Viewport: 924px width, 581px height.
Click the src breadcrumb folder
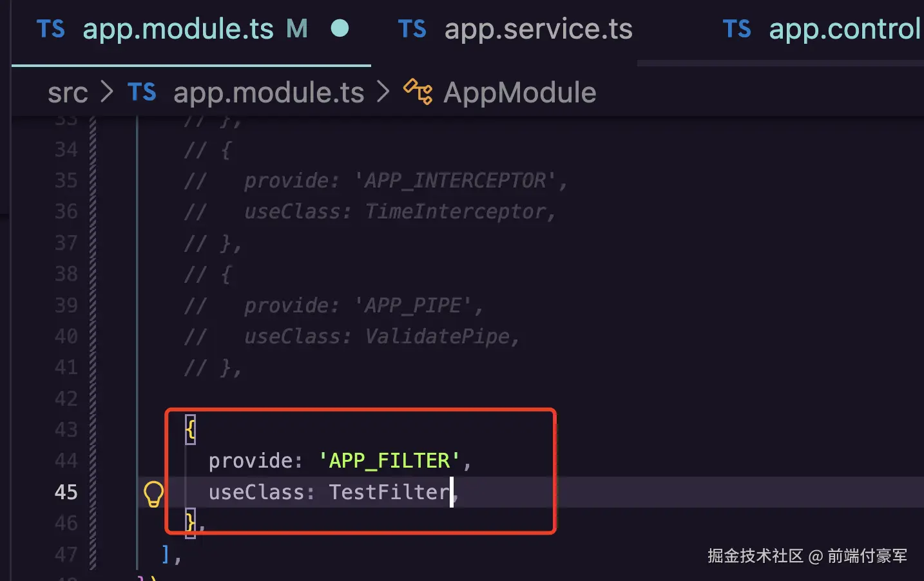68,93
